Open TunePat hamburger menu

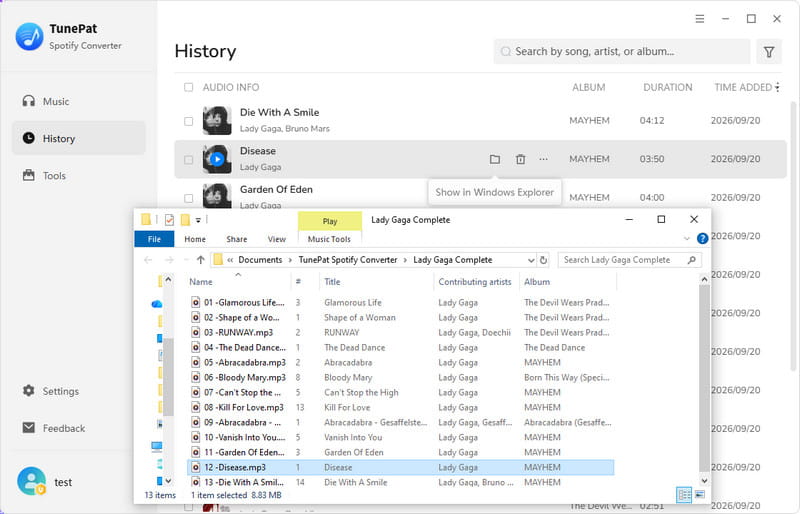click(x=699, y=19)
